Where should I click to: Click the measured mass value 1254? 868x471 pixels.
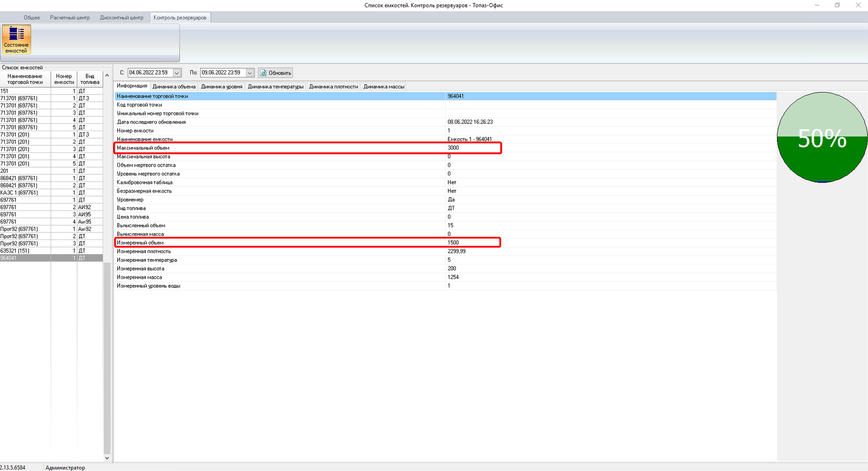[453, 278]
